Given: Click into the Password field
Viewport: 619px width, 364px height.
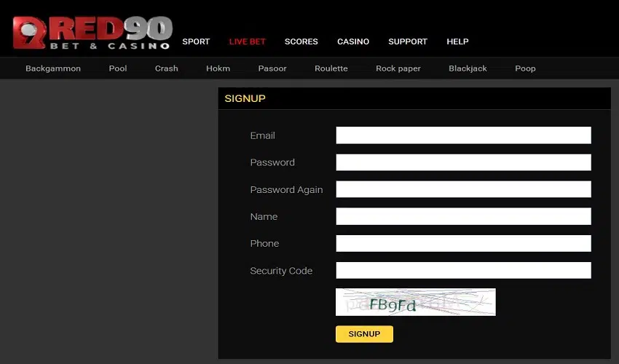Looking at the screenshot, I should [463, 162].
